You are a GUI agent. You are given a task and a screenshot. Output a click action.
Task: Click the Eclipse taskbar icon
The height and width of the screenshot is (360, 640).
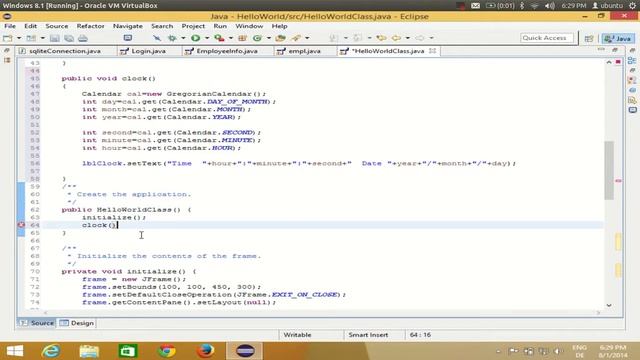(245, 351)
